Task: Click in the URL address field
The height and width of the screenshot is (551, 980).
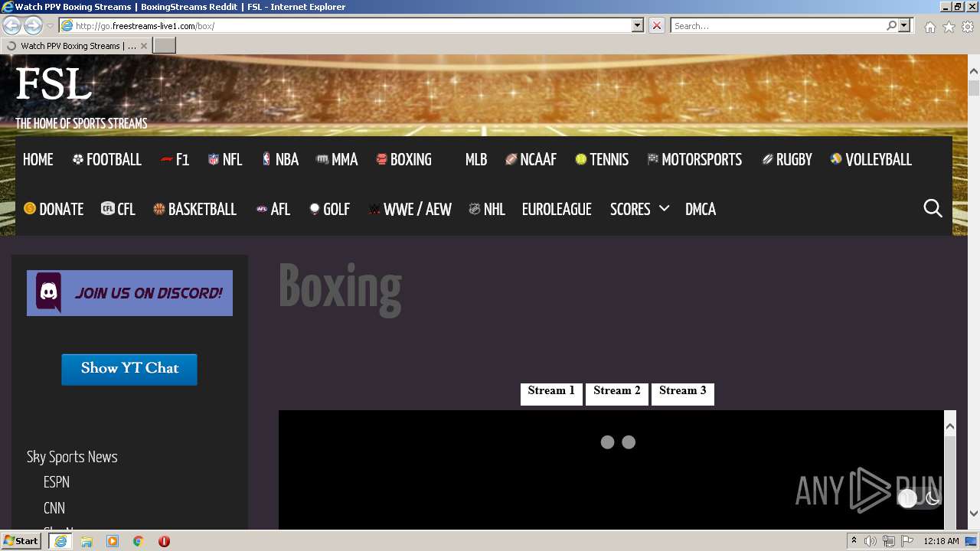Action: click(352, 25)
